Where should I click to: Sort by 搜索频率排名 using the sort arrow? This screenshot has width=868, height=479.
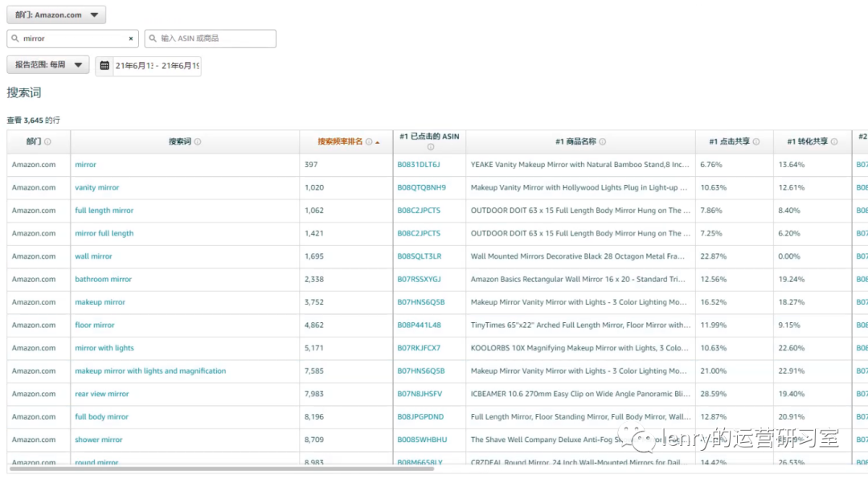click(378, 142)
